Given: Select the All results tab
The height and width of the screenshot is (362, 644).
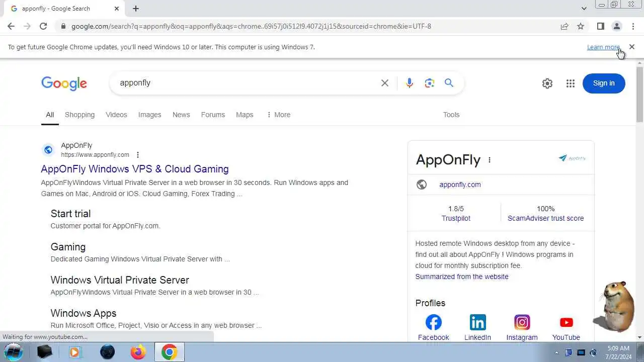Looking at the screenshot, I should 50,115.
